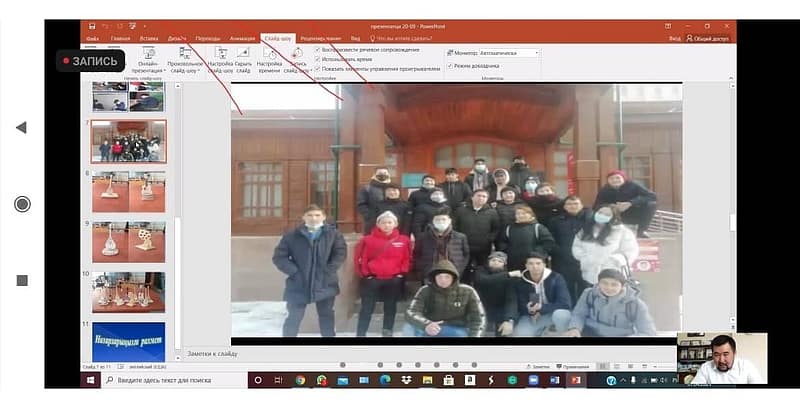Viewport: 800px width, 410px height.
Task: Select slide 10 thumbnail
Action: (x=129, y=292)
